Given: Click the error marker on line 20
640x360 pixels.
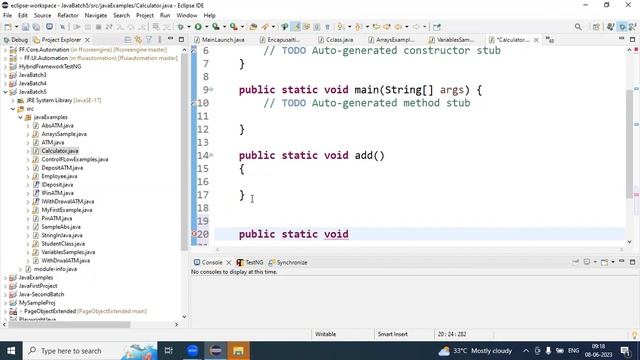Looking at the screenshot, I should (194, 234).
